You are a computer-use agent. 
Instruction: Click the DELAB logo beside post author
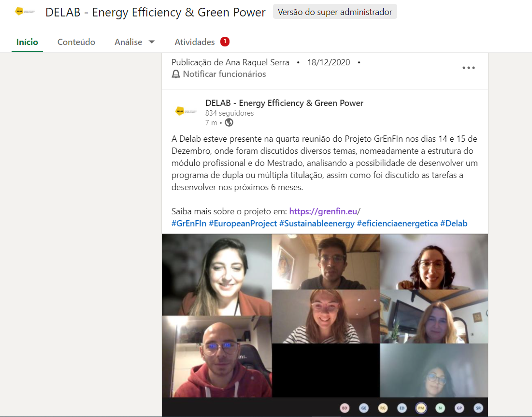[x=186, y=111]
